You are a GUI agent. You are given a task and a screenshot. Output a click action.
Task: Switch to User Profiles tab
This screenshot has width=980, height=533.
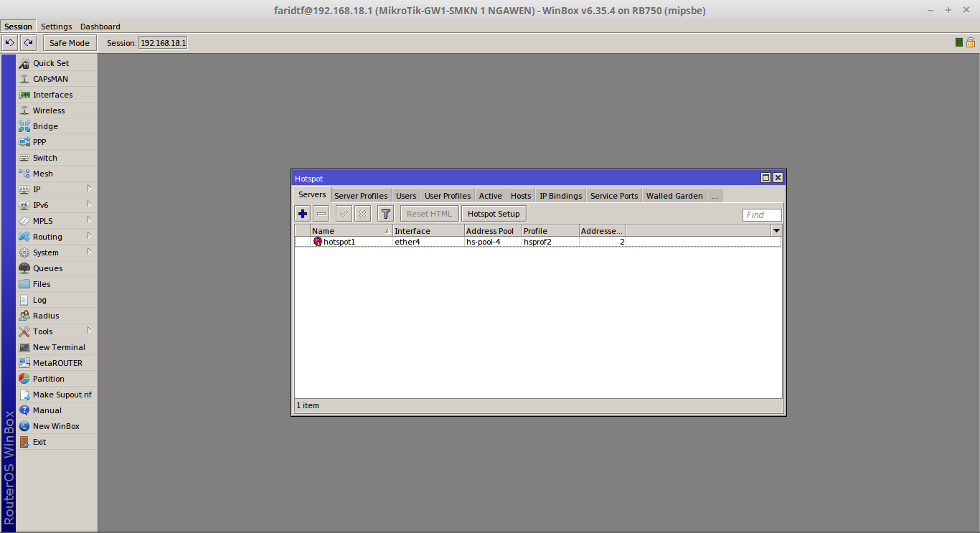pyautogui.click(x=448, y=196)
